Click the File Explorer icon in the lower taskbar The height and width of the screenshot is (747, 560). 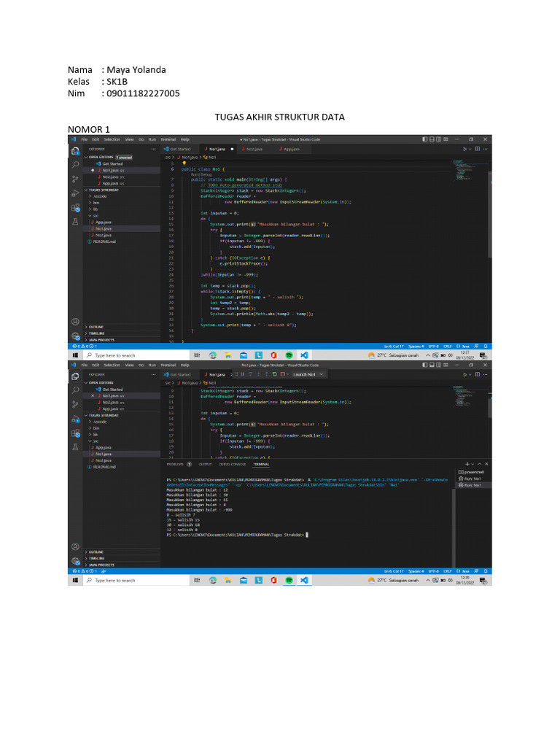[228, 580]
